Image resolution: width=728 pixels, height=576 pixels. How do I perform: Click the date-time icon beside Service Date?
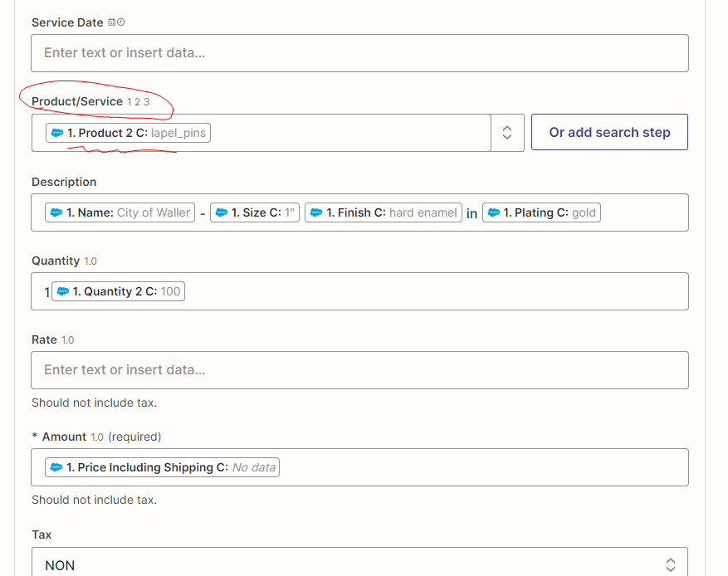click(116, 22)
